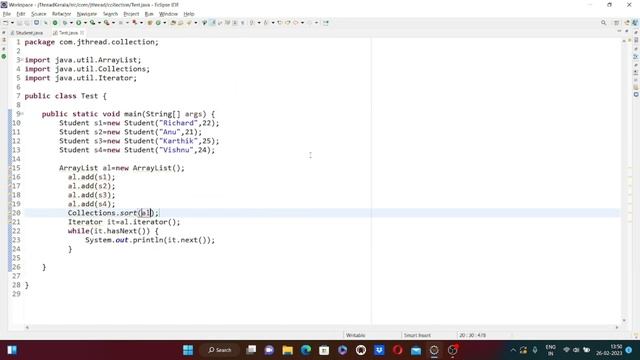640x360 pixels.
Task: Click the New Java Package icon
Action: (x=150, y=23)
